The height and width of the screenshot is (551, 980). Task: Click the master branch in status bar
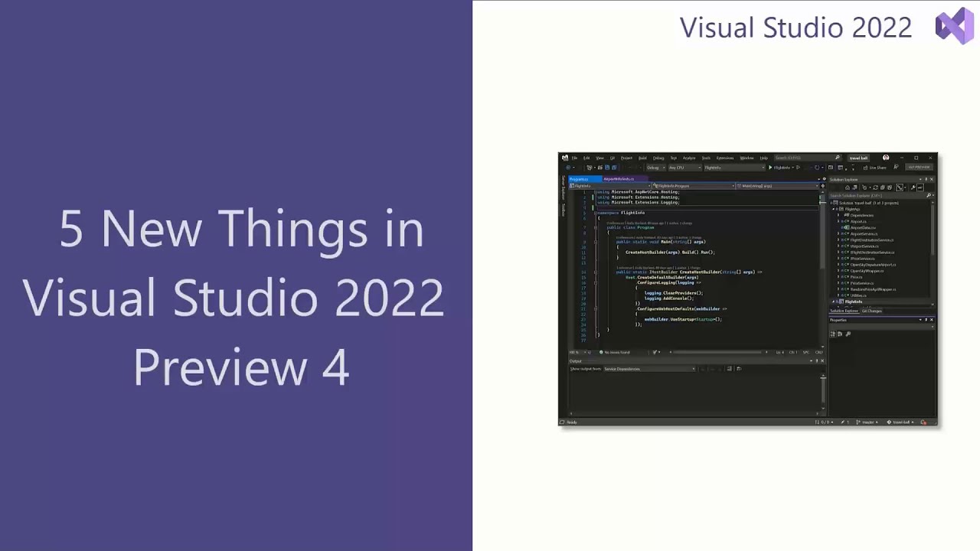(x=867, y=422)
